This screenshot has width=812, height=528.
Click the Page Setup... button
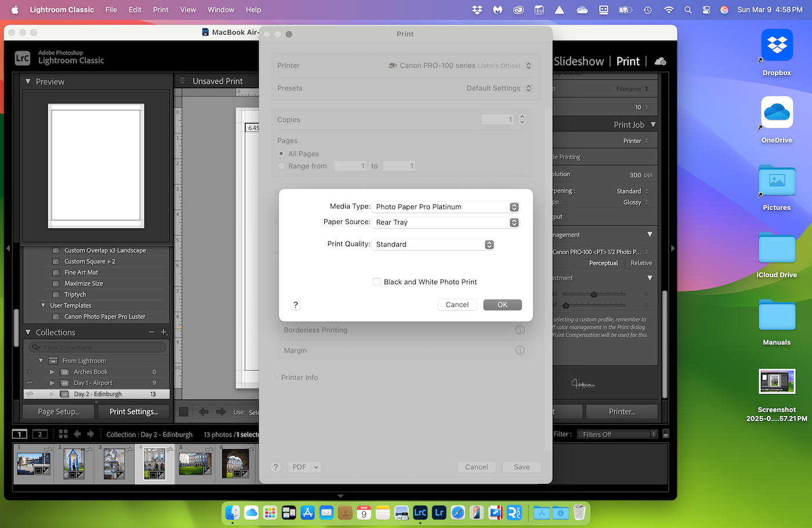point(59,412)
